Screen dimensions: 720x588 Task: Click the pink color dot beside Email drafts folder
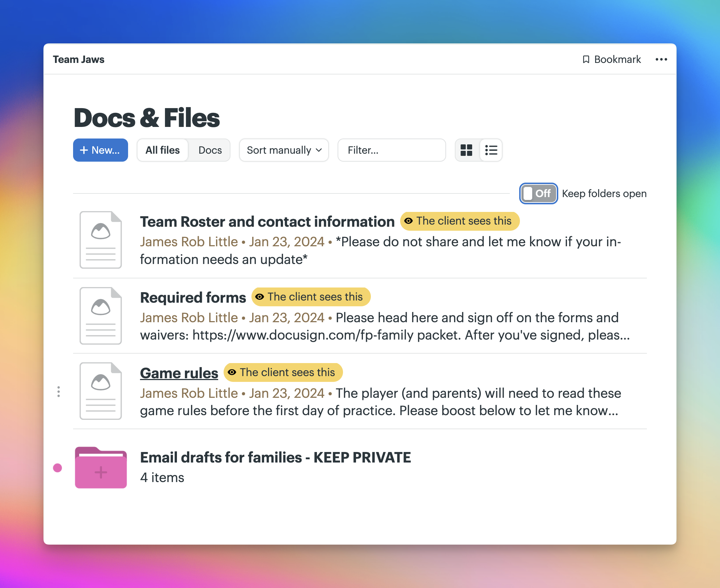point(58,468)
